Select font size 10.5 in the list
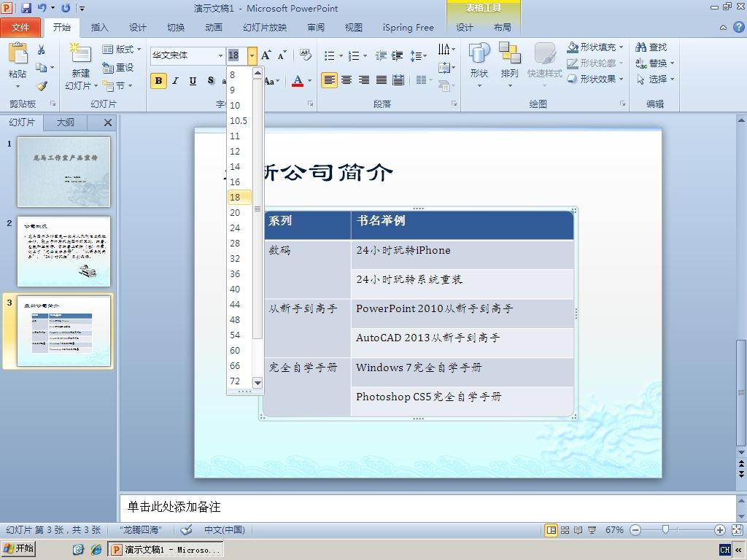This screenshot has width=747, height=560. click(239, 120)
